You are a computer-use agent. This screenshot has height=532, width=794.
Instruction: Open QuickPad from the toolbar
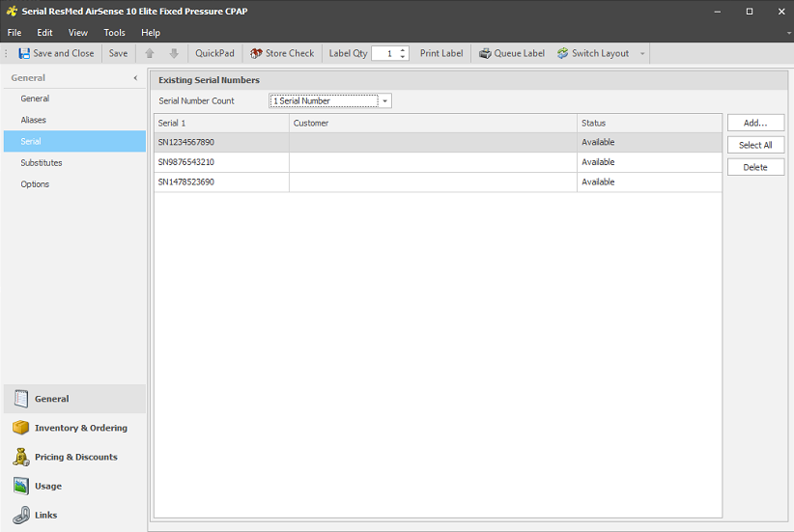pyautogui.click(x=214, y=53)
